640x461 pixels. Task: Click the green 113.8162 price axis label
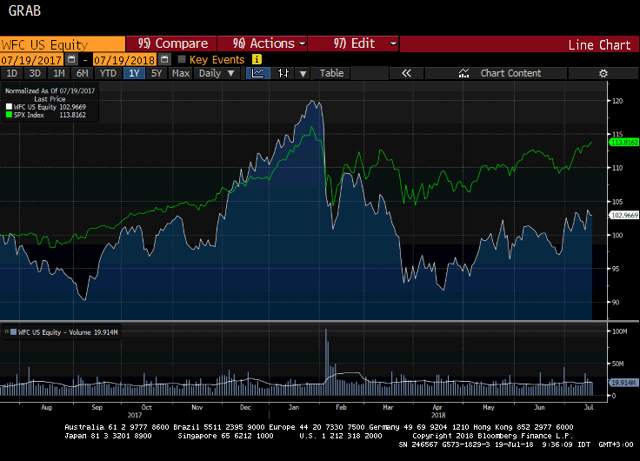tap(624, 142)
